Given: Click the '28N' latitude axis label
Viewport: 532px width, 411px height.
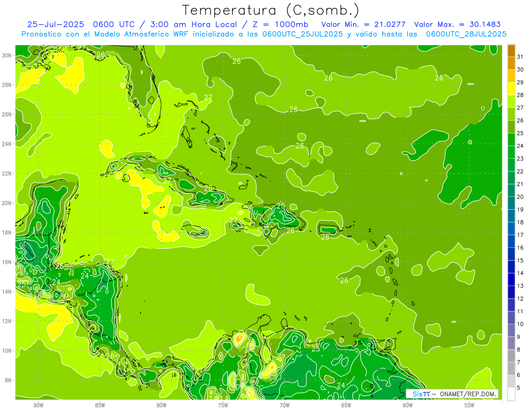Looking at the screenshot, I should pyautogui.click(x=7, y=85).
